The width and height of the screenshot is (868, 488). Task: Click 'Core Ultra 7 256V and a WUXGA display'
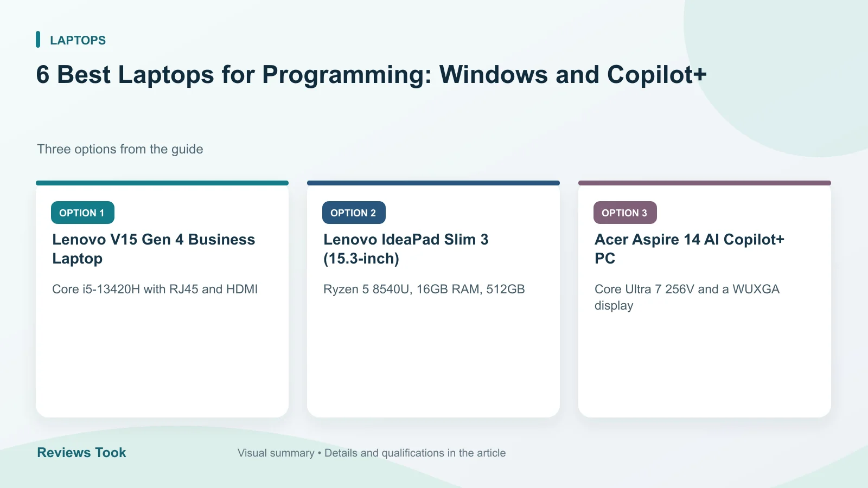(687, 297)
